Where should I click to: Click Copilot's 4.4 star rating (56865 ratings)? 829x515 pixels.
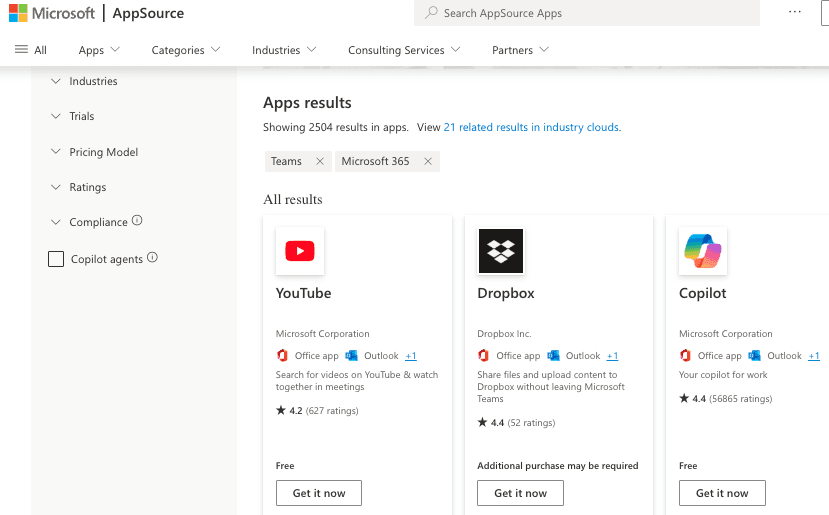726,398
